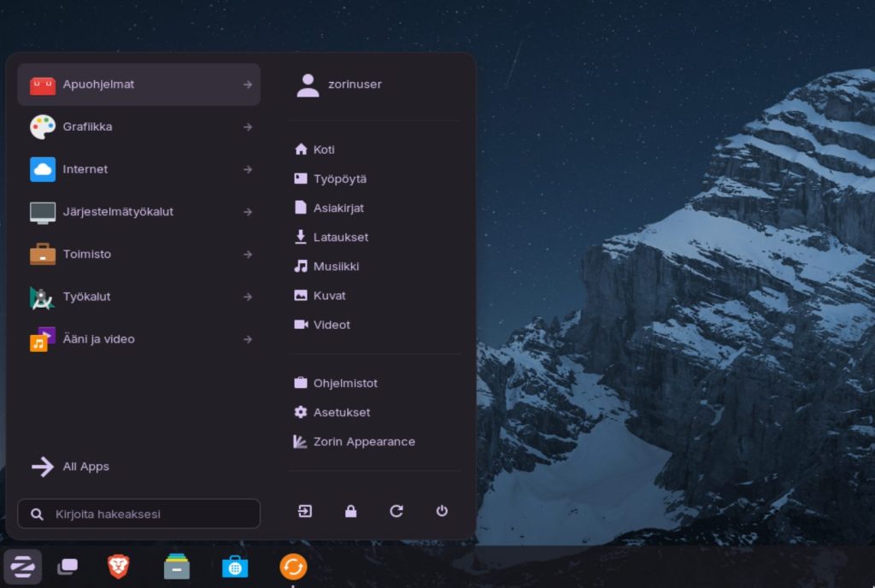Screen dimensions: 875x588
Task: Select the Grafiikka category label
Action: pos(87,126)
